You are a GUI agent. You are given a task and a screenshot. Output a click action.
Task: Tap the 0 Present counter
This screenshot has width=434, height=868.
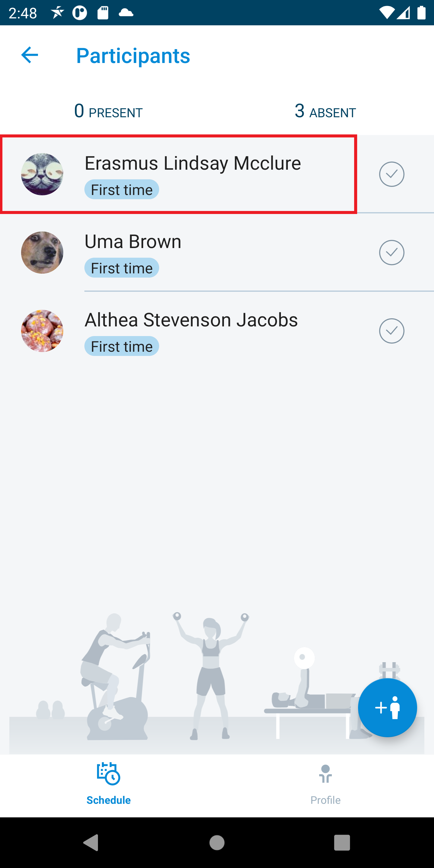point(108,111)
